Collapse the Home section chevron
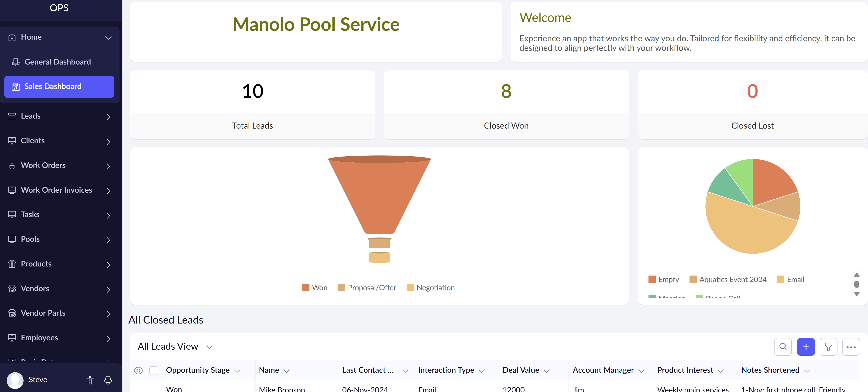Viewport: 868px width, 392px height. point(108,38)
